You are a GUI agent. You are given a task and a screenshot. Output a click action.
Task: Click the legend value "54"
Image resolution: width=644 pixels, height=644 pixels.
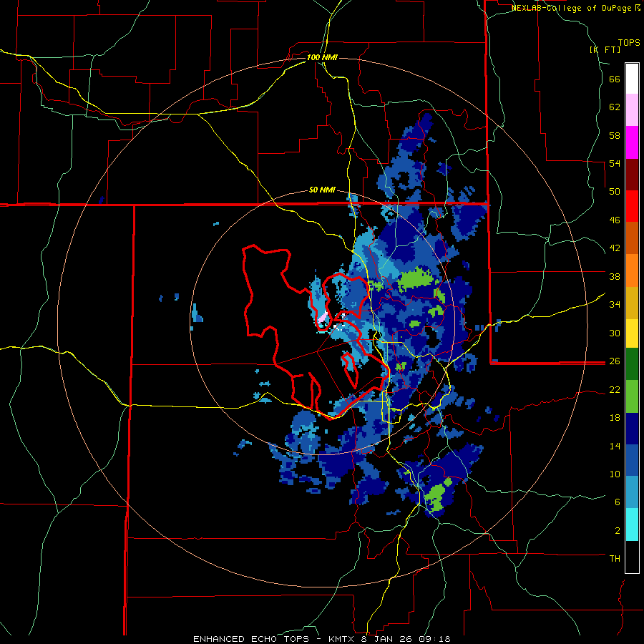(x=615, y=163)
